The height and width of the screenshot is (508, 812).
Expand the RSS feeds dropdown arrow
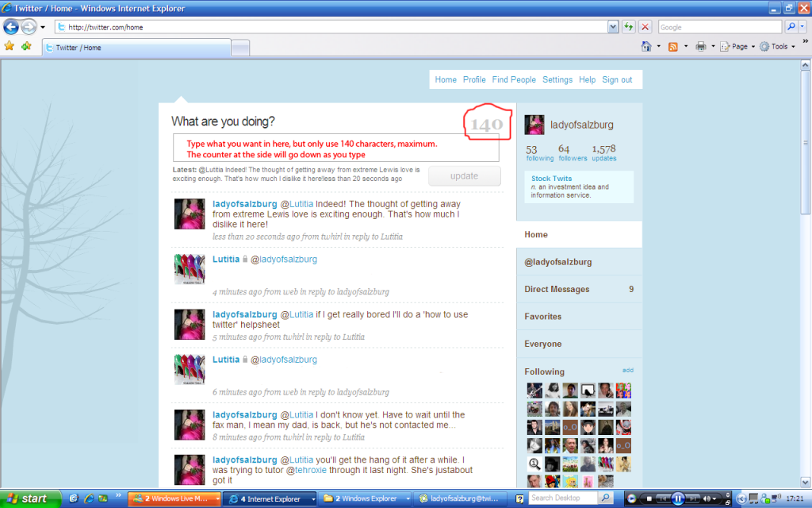[x=686, y=46]
